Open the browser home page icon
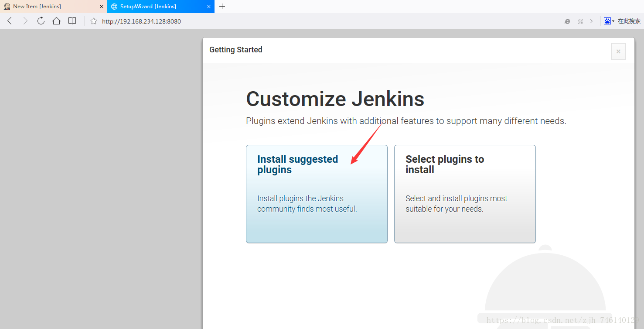 56,21
